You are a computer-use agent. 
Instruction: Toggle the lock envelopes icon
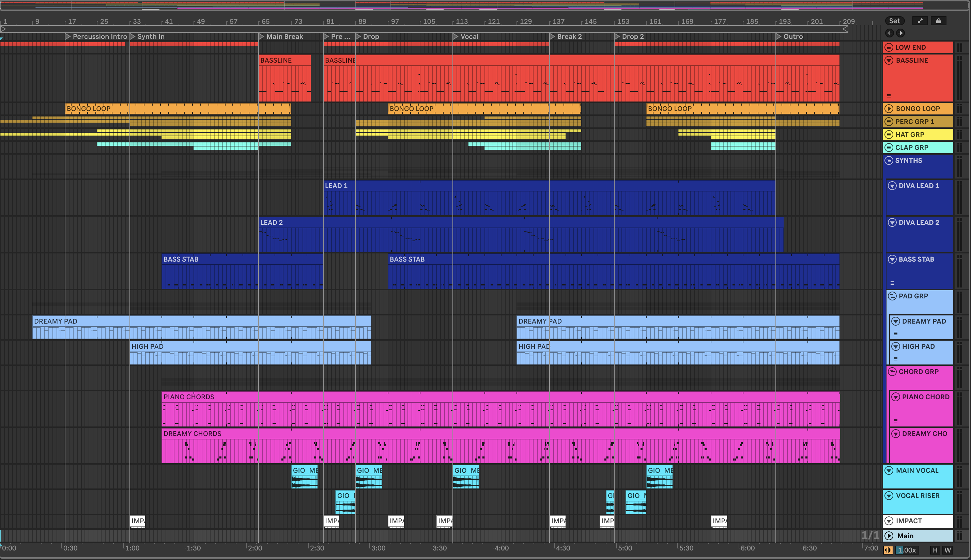click(939, 21)
